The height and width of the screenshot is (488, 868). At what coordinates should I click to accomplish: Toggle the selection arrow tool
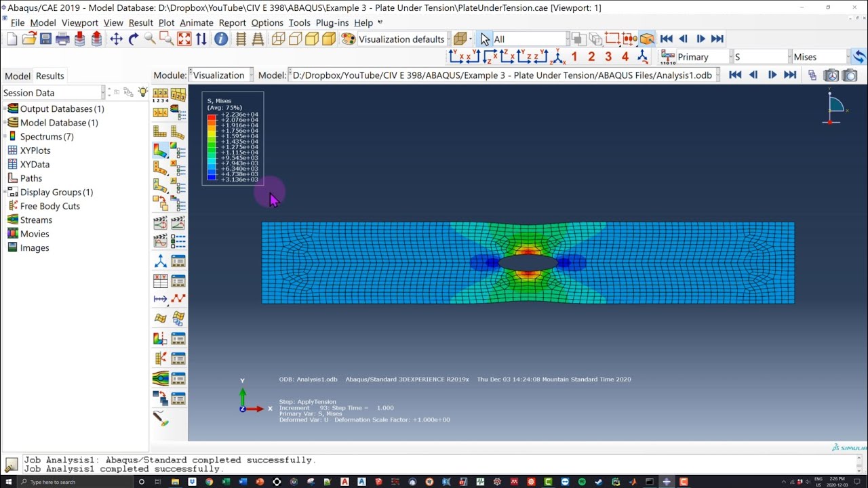coord(485,39)
